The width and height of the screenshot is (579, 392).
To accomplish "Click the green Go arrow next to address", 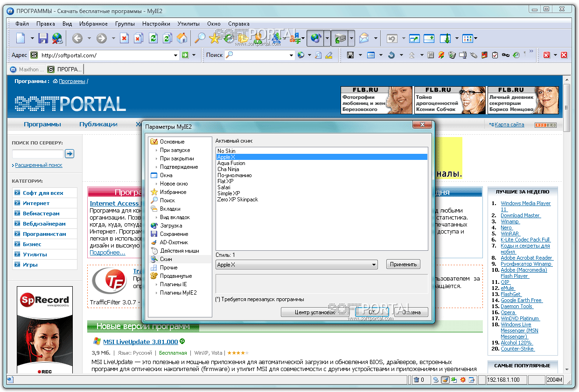I will 185,55.
